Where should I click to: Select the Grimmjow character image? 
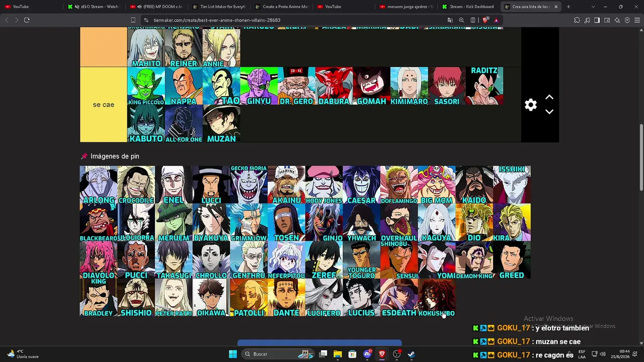249,223
